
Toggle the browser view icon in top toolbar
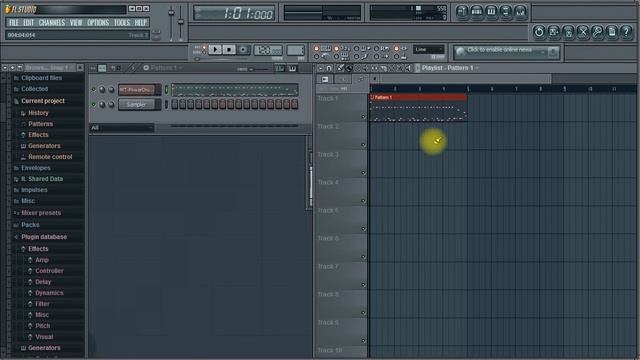505,12
